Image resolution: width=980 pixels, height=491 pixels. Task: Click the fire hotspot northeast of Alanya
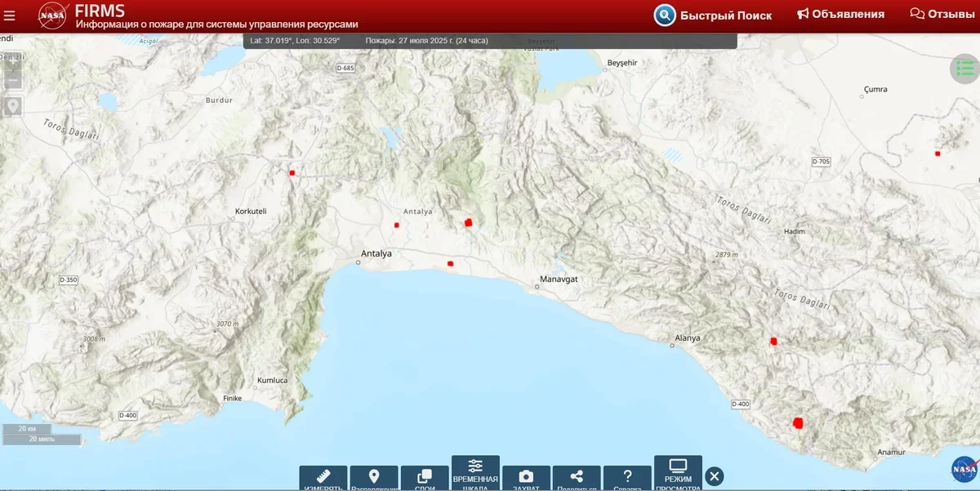(773, 341)
